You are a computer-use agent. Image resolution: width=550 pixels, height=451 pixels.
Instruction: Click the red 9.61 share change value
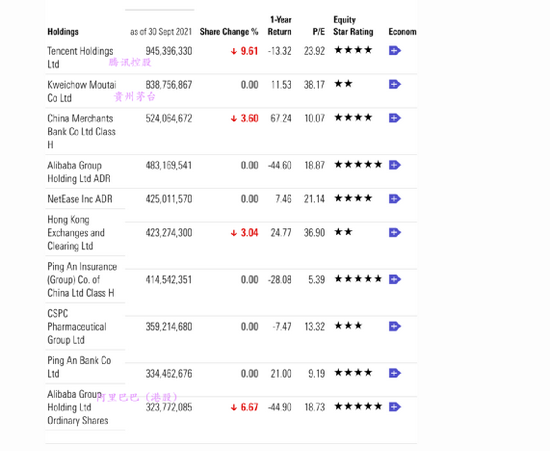tap(249, 51)
